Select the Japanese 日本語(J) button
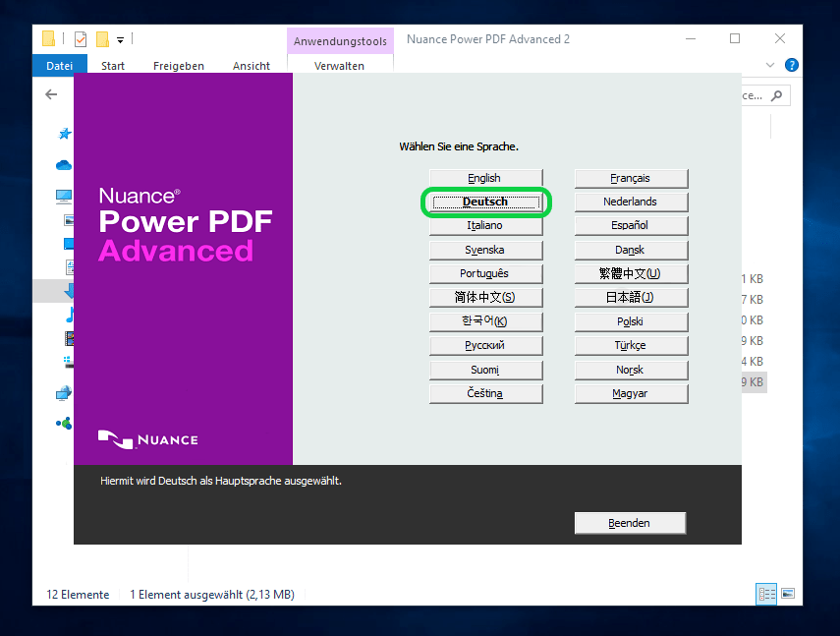Viewport: 840px width, 636px height. pyautogui.click(x=631, y=298)
